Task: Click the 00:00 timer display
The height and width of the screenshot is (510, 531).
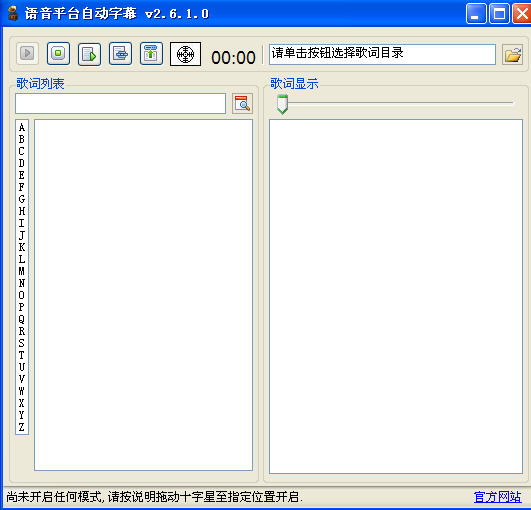Action: (233, 58)
